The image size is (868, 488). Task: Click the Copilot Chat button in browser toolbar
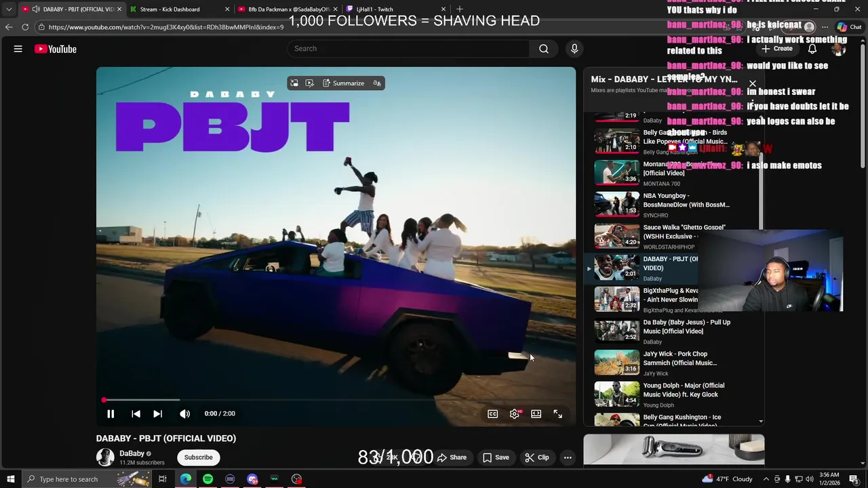pyautogui.click(x=849, y=27)
